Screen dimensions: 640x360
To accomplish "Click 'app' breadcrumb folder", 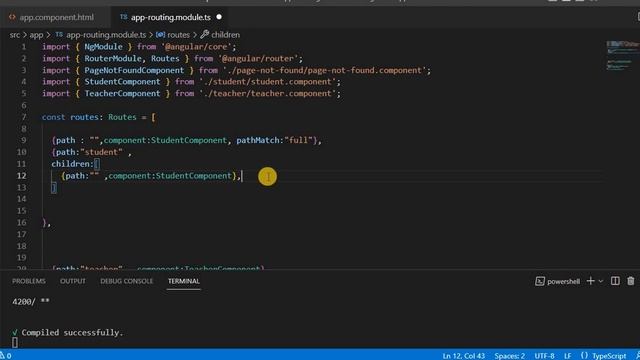I will [x=36, y=35].
